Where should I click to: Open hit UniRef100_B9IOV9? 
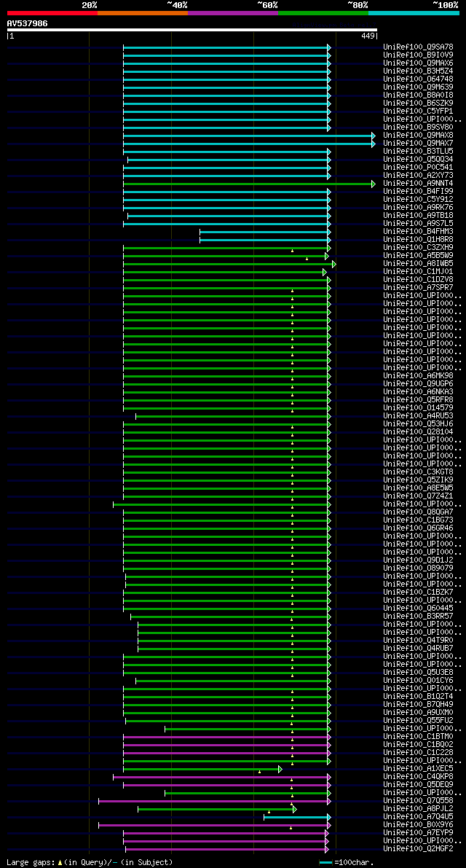tap(418, 55)
